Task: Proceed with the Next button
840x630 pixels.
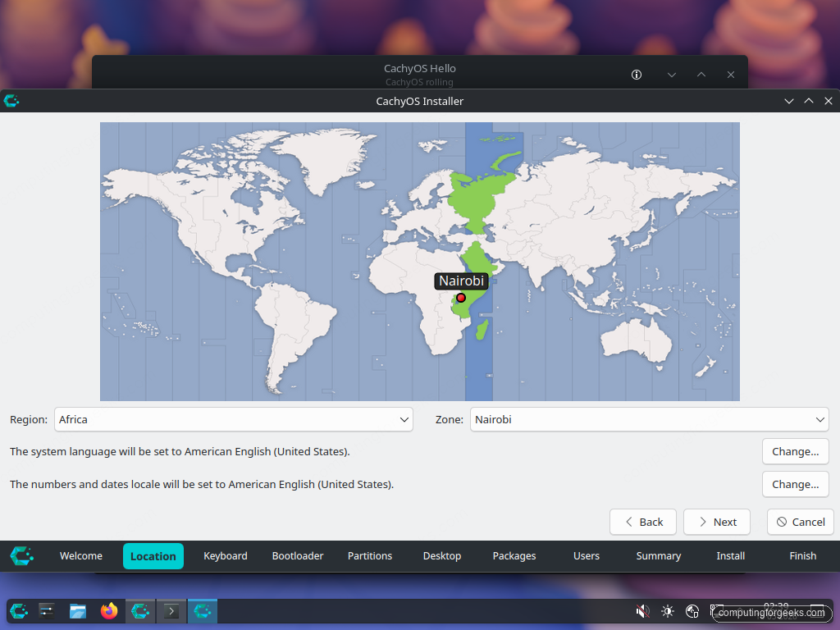Action: (x=717, y=522)
